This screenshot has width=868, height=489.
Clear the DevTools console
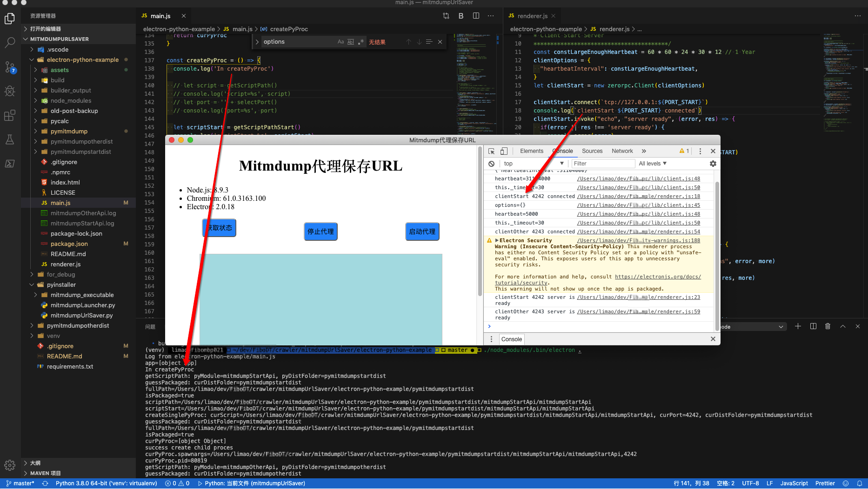(492, 164)
